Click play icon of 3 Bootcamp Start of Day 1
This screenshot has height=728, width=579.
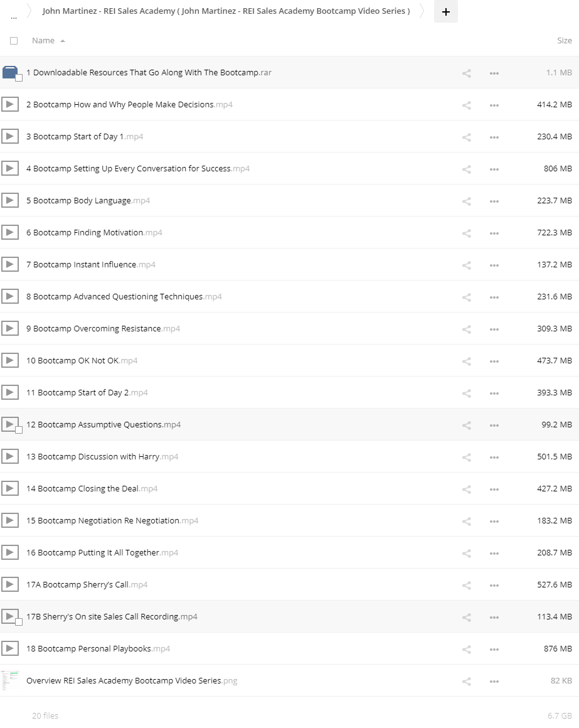[x=10, y=137]
